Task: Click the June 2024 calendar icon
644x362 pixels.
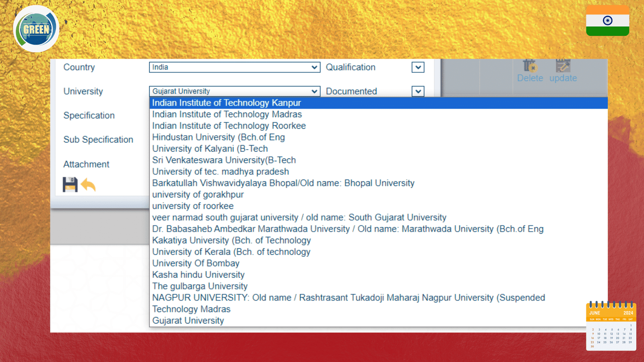Action: tap(611, 326)
